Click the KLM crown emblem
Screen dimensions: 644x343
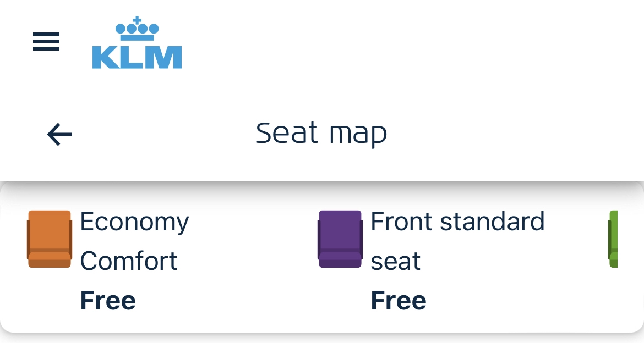137,29
